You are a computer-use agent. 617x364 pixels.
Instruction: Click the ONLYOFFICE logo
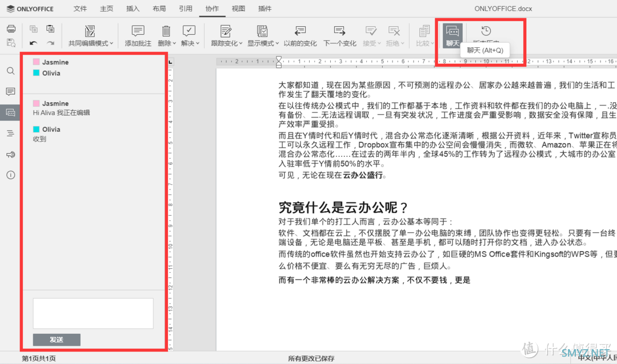click(30, 9)
